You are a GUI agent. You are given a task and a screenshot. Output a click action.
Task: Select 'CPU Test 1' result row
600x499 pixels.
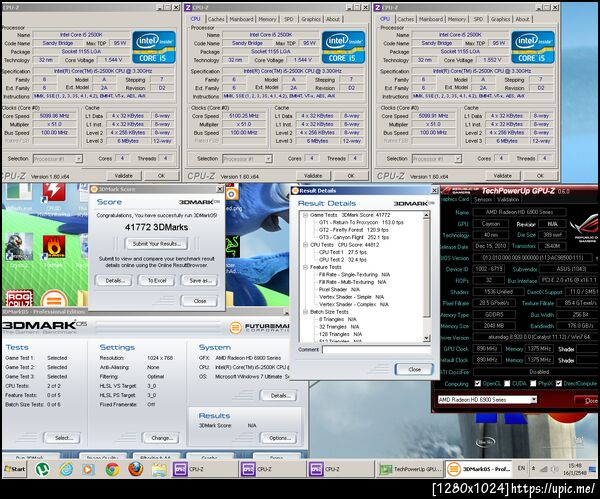pyautogui.click(x=342, y=252)
